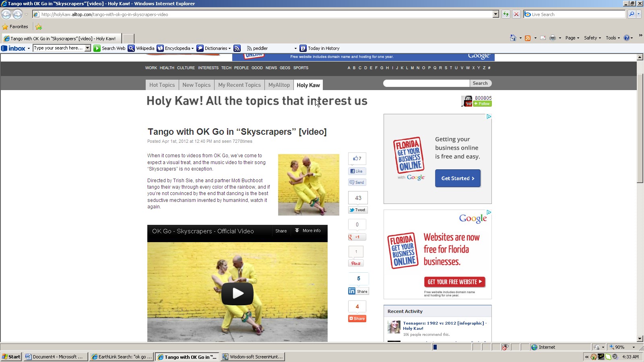Click the Google +1 button
The width and height of the screenshot is (644, 362).
coord(357,237)
